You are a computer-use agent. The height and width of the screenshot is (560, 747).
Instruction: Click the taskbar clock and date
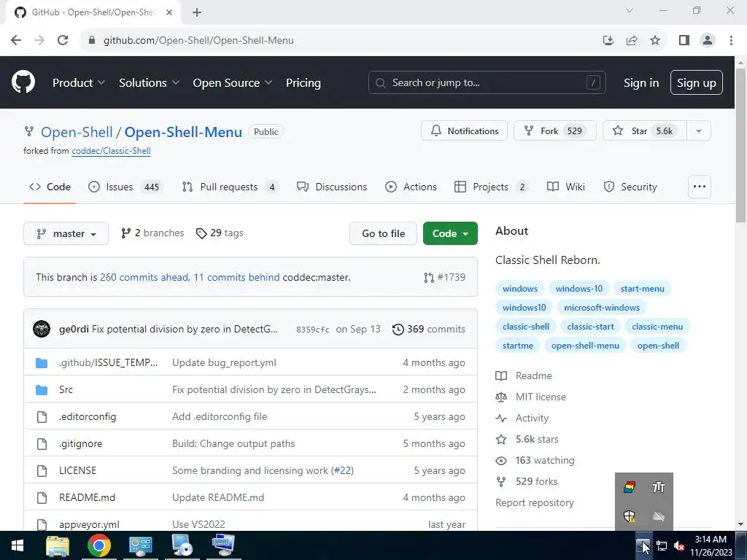(711, 545)
